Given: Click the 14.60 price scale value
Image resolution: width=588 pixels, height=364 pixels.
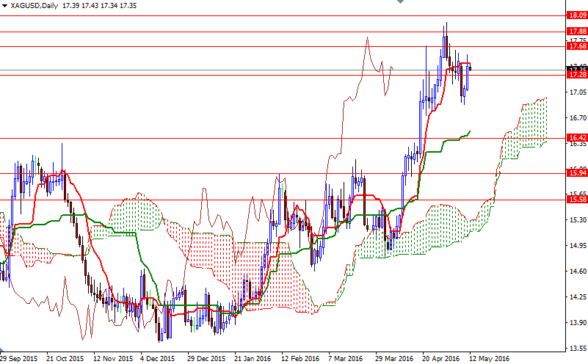Looking at the screenshot, I should (578, 272).
